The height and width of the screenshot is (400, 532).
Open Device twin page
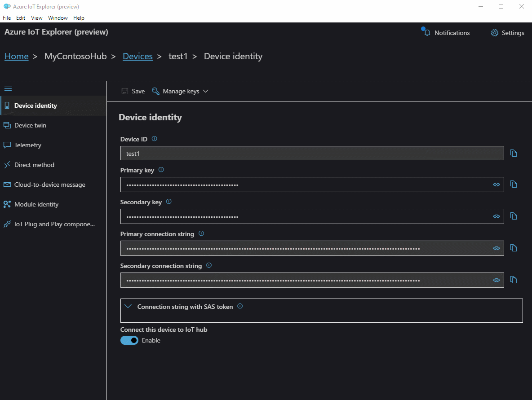coord(53,125)
